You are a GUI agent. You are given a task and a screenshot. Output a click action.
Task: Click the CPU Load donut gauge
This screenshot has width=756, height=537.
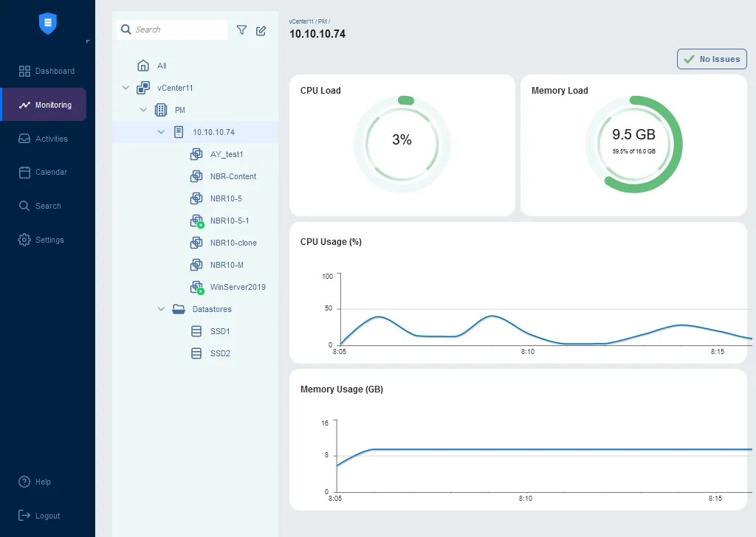point(402,144)
